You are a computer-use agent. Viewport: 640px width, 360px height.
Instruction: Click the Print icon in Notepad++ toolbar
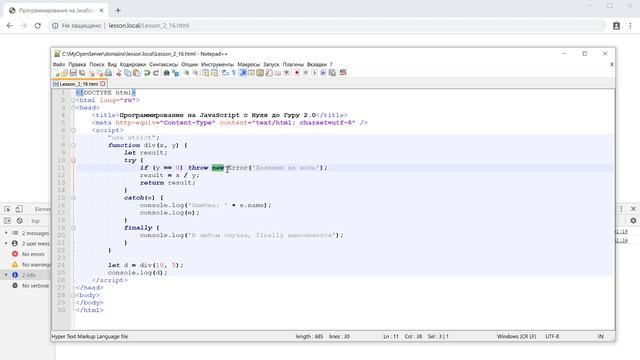[x=108, y=73]
